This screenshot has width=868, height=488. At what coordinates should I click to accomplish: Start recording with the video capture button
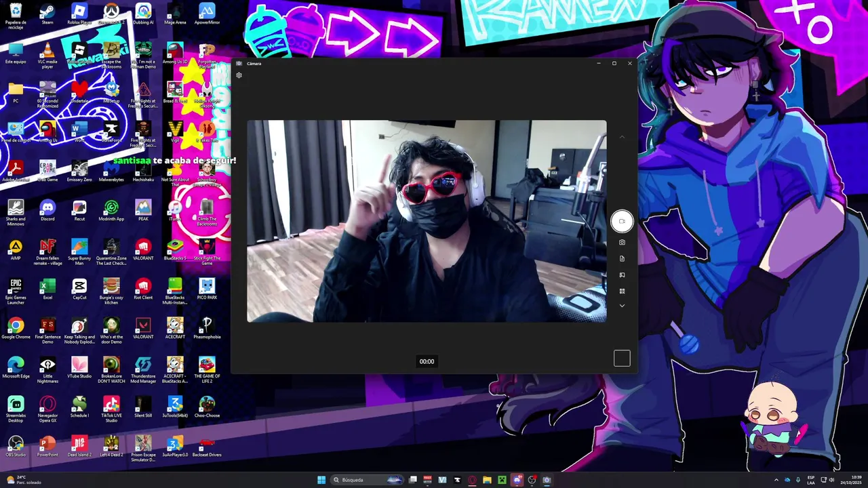coord(622,221)
